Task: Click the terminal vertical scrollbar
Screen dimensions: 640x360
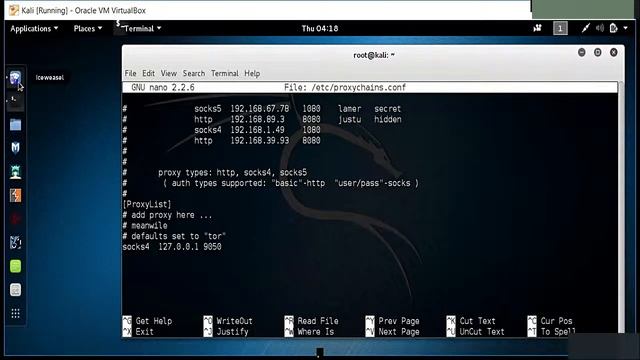Action: (621, 208)
